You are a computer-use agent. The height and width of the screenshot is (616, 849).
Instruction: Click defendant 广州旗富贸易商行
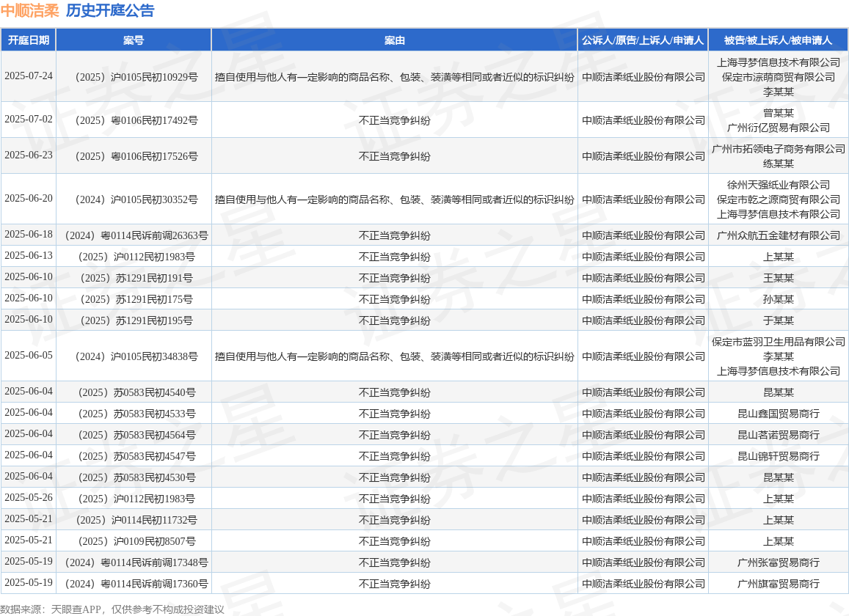pyautogui.click(x=778, y=584)
